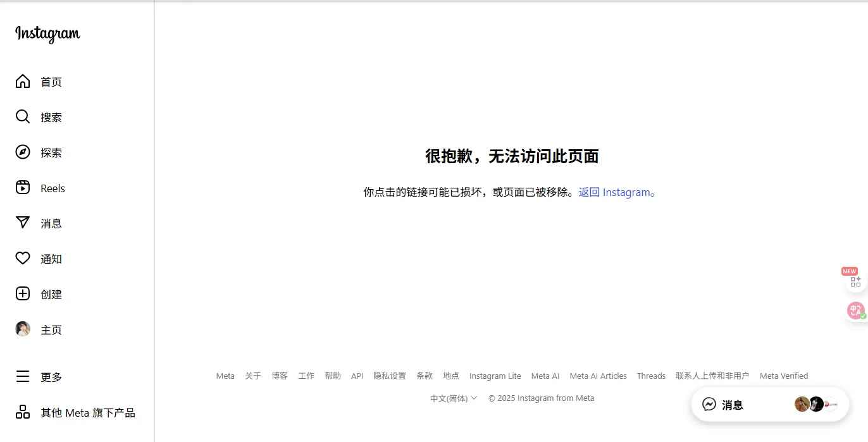Expand the 更多 menu
Image resolution: width=868 pixels, height=442 pixels.
51,378
